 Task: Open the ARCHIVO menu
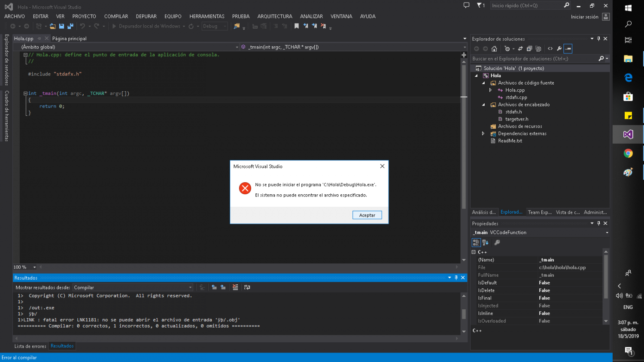[x=15, y=16]
